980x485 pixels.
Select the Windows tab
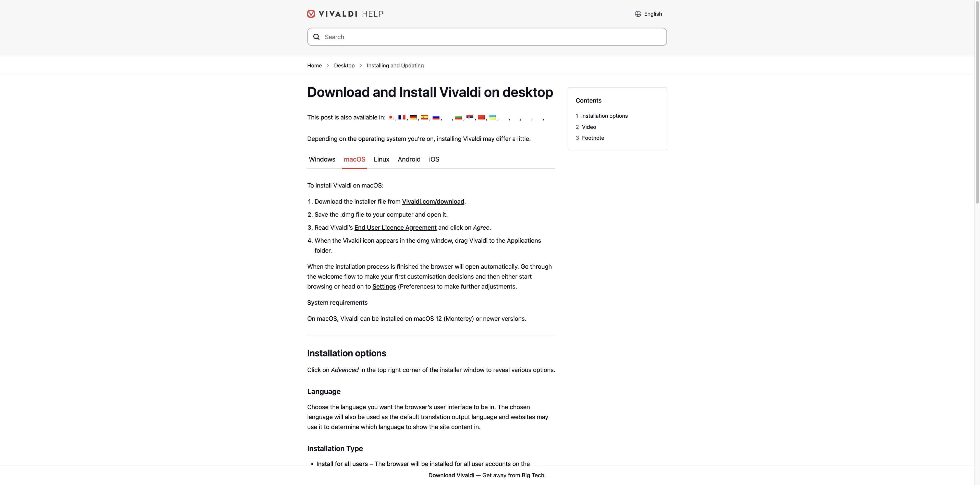tap(322, 159)
